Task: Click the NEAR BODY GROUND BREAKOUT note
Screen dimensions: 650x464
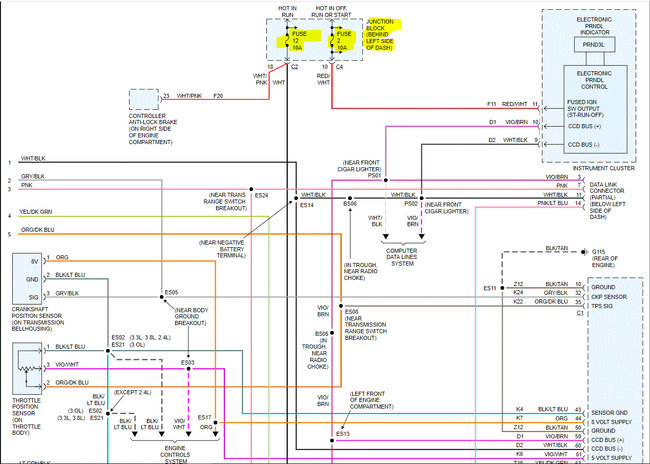Action: coord(192,316)
